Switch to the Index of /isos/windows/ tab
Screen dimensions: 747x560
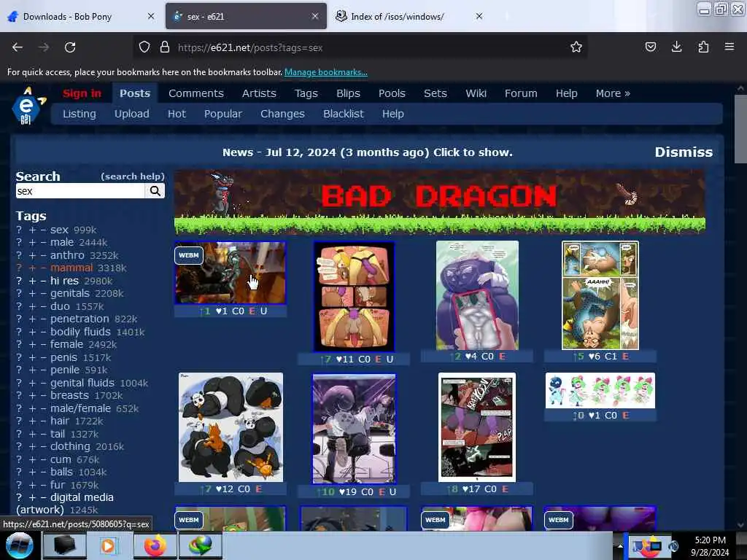(410, 16)
